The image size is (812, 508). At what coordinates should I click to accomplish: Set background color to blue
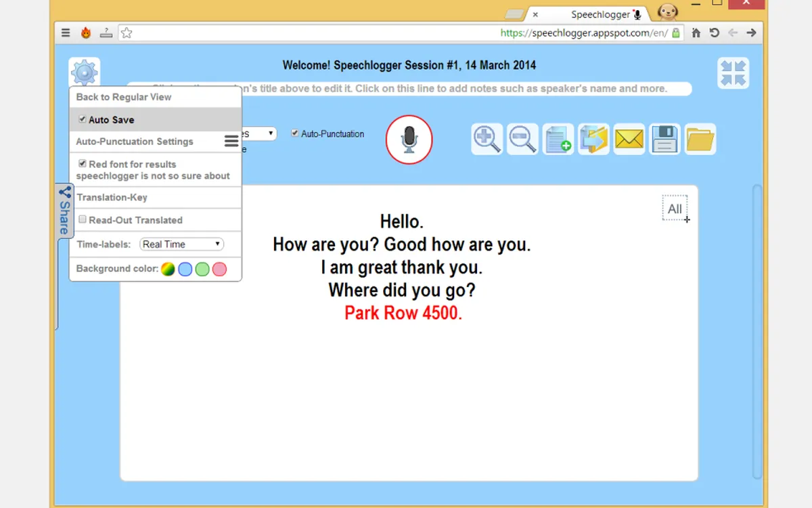pos(185,269)
